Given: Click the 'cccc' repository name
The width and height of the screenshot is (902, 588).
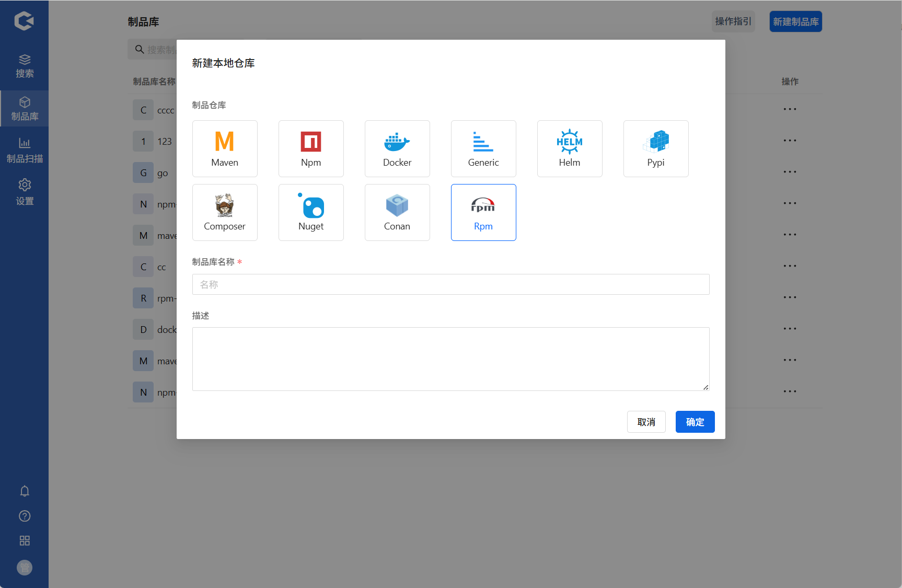Looking at the screenshot, I should click(166, 110).
